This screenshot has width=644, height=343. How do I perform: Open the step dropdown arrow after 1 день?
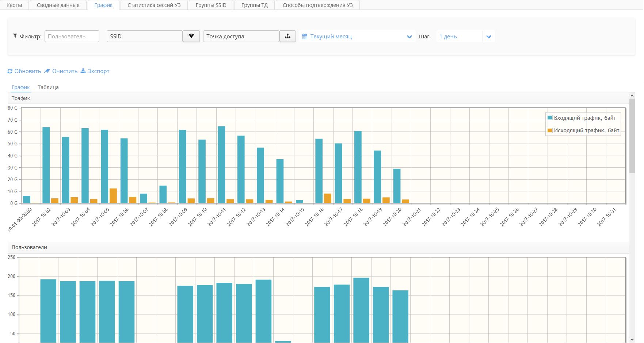489,37
